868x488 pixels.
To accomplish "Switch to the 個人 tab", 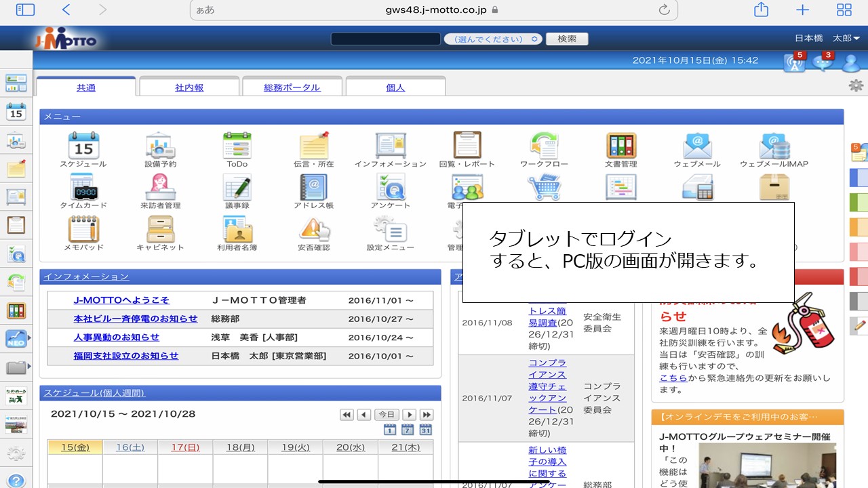I will point(395,87).
